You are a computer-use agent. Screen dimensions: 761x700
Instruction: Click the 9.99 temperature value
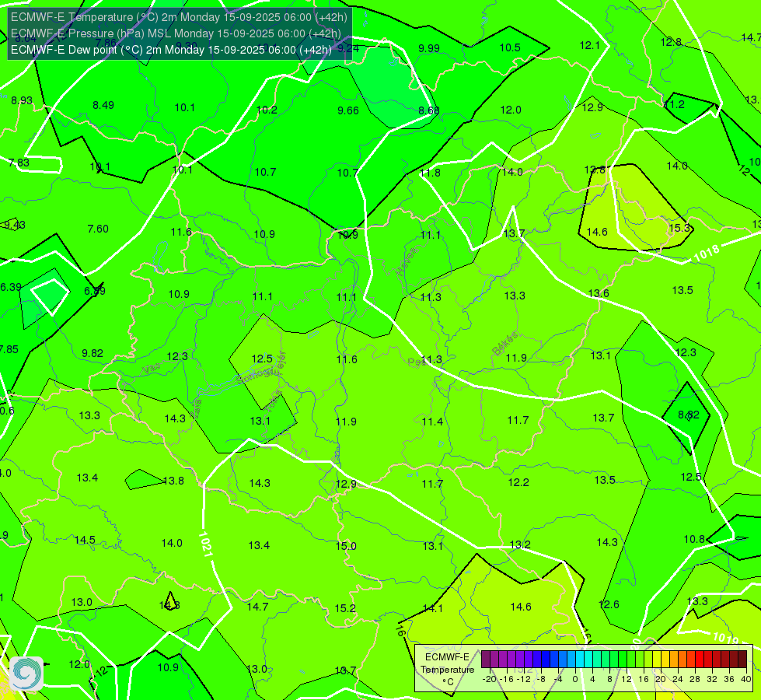click(429, 48)
